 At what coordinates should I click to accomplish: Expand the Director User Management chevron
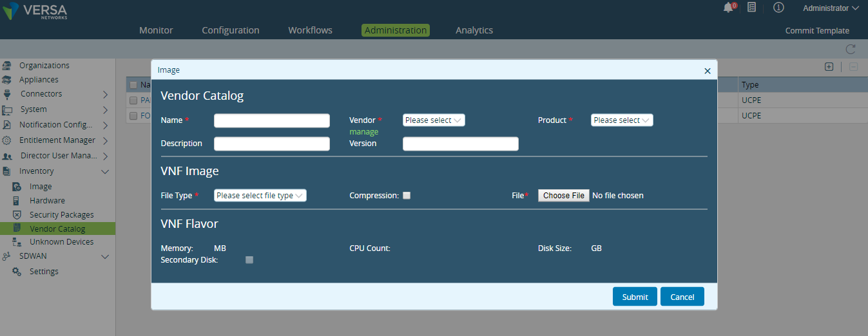(106, 156)
